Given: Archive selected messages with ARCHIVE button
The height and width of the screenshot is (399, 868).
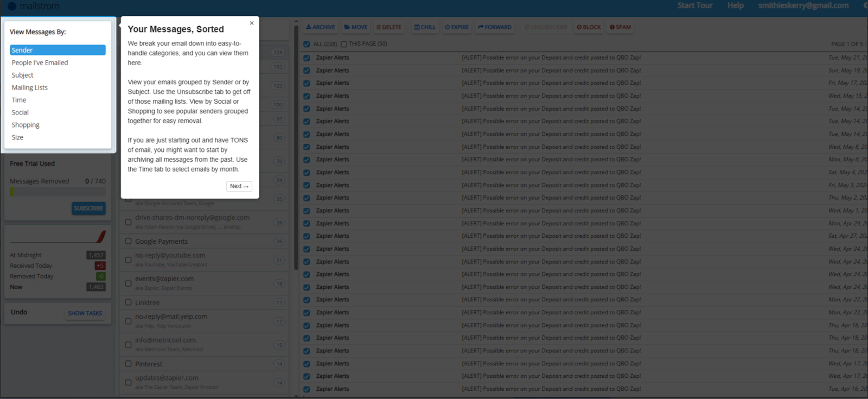Looking at the screenshot, I should pos(320,27).
